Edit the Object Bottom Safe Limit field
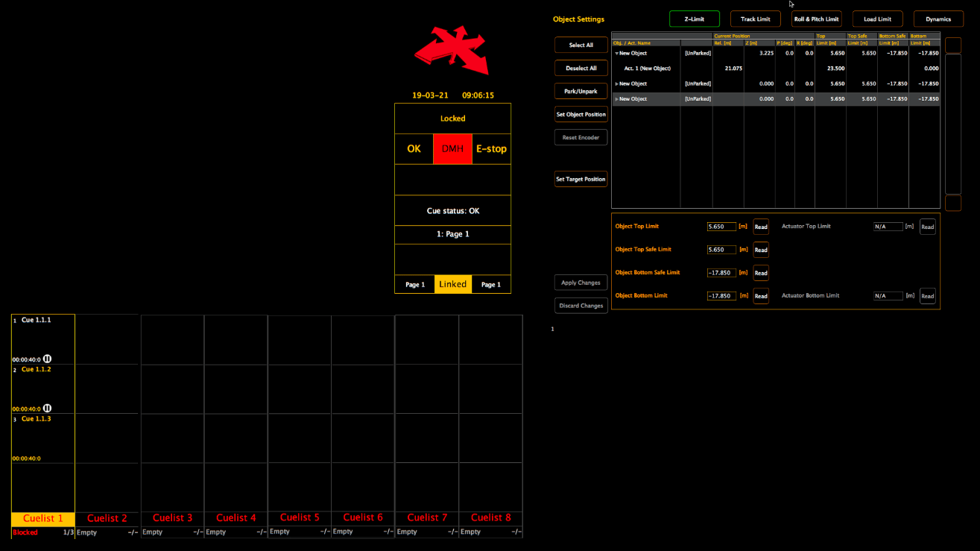The width and height of the screenshot is (980, 551). click(721, 273)
